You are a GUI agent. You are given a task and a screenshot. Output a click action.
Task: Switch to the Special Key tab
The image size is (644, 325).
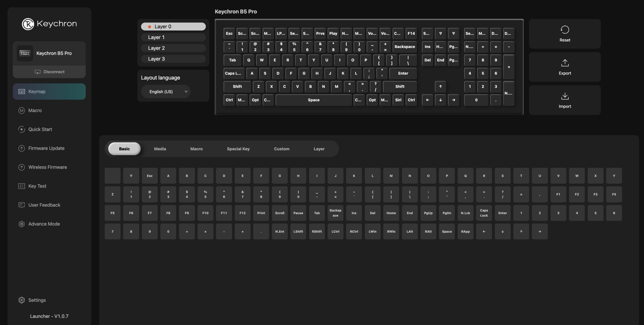238,149
